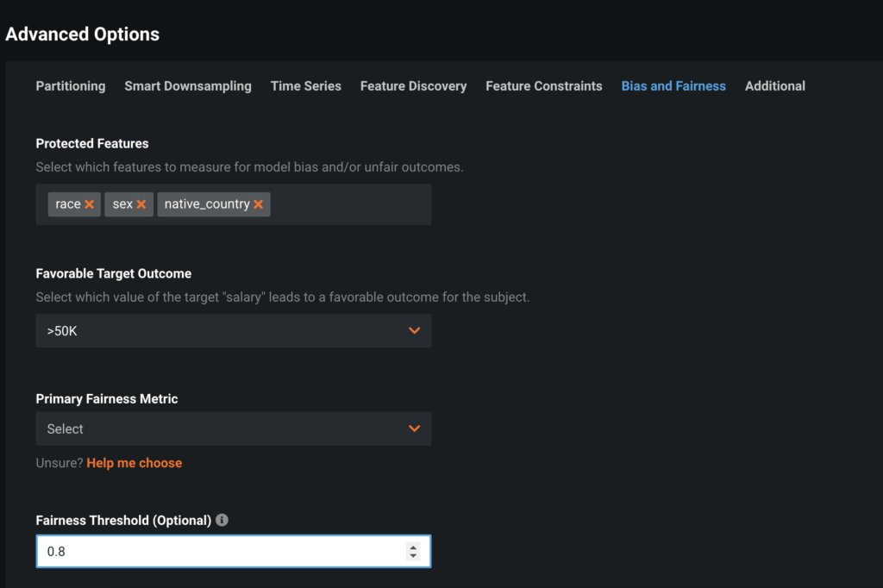Open the Time Series tab
Viewport: 883px width, 588px height.
click(x=306, y=86)
